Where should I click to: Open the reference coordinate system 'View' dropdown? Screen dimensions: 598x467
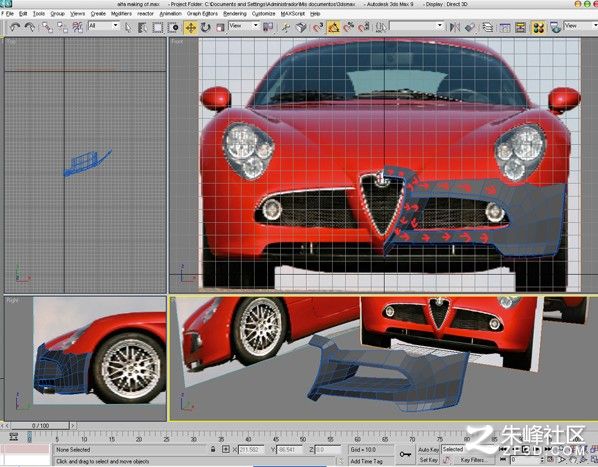[244, 26]
